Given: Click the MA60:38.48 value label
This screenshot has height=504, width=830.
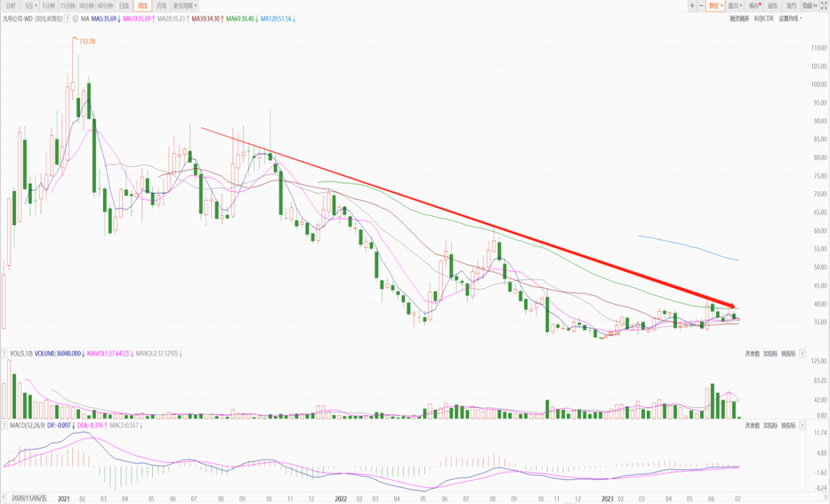Looking at the screenshot, I should [x=242, y=18].
